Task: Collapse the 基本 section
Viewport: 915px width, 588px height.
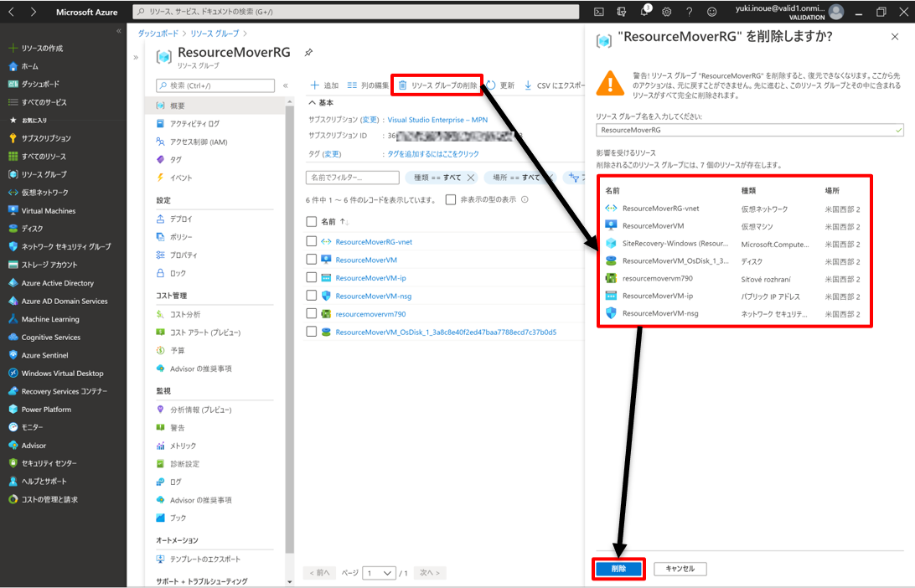Action: (x=313, y=103)
